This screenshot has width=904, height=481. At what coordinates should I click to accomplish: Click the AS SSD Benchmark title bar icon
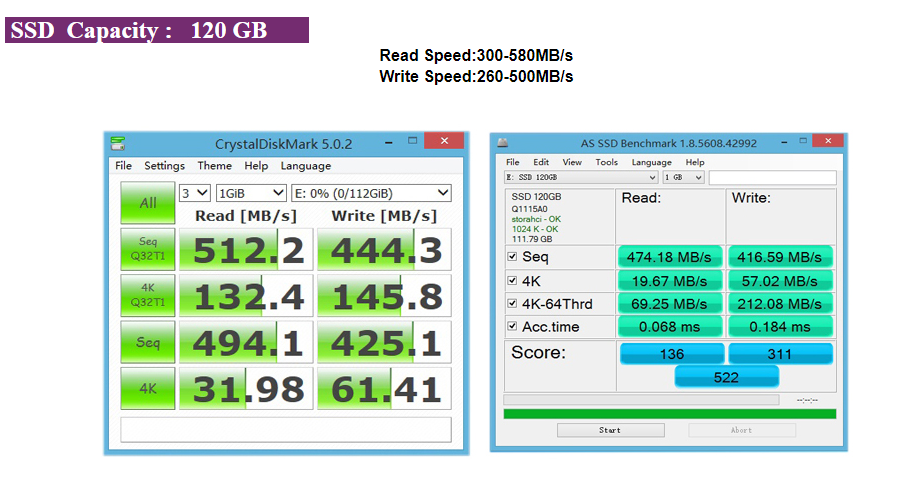[503, 142]
